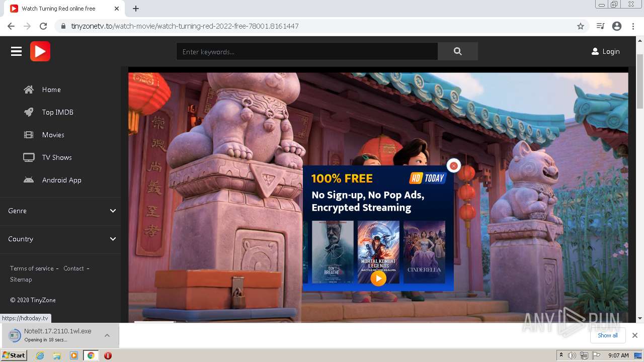
Task: Open Android App in sidebar
Action: 62,180
